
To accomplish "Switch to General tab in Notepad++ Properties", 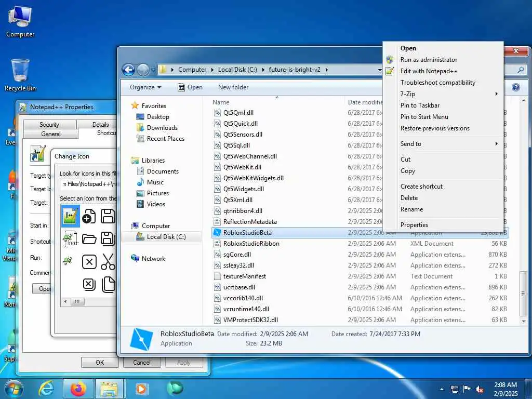I will [50, 134].
